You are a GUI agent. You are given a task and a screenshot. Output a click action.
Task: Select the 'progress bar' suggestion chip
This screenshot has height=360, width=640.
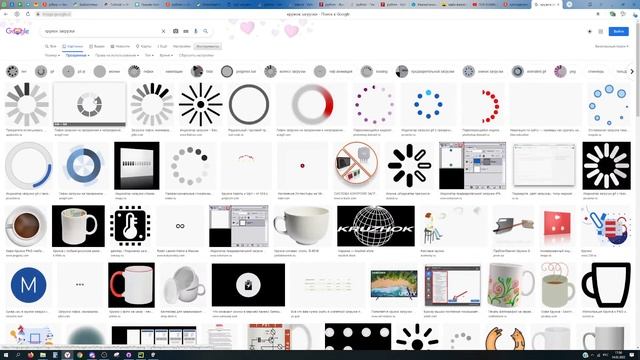[x=239, y=71]
